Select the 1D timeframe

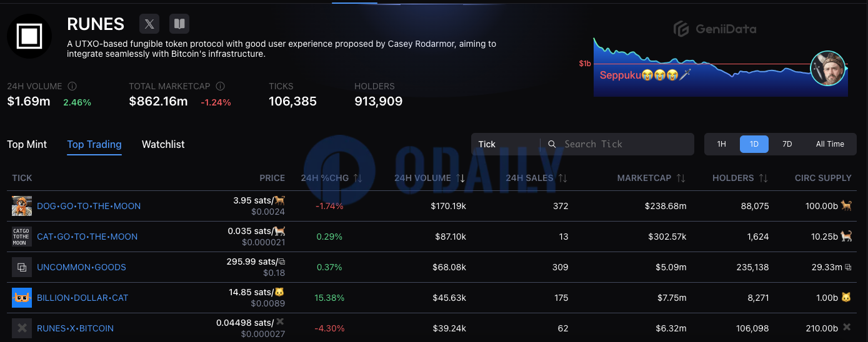click(x=754, y=144)
